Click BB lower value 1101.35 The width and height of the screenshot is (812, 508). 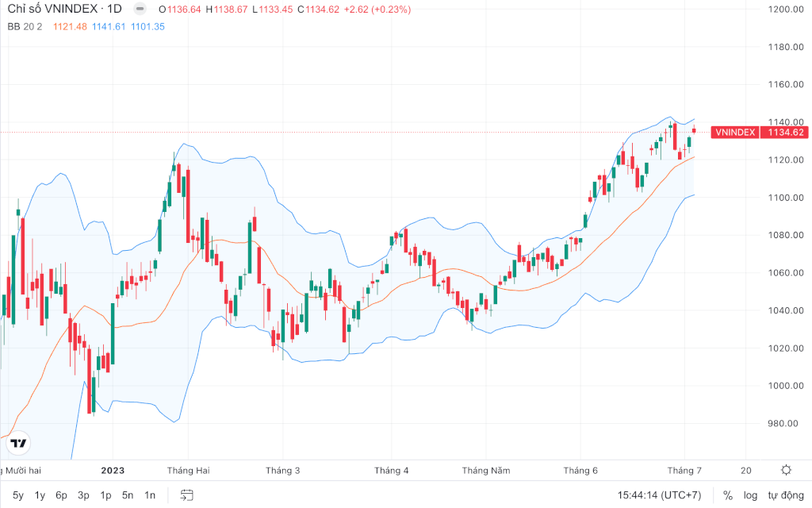point(147,26)
